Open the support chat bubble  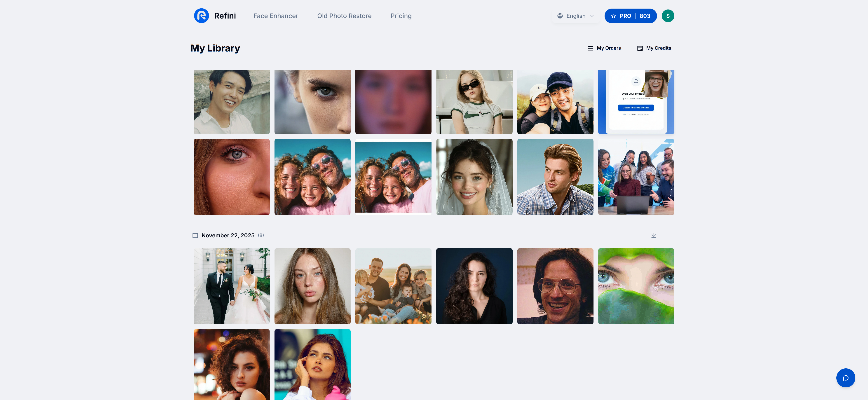(846, 378)
